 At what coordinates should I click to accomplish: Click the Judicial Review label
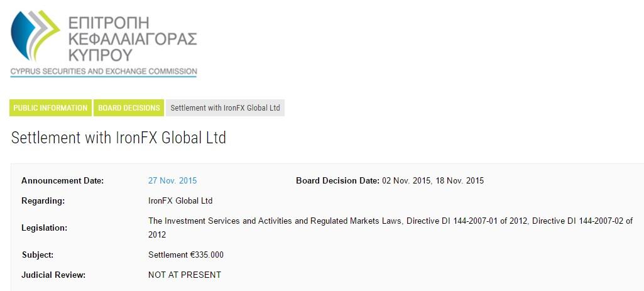[53, 275]
